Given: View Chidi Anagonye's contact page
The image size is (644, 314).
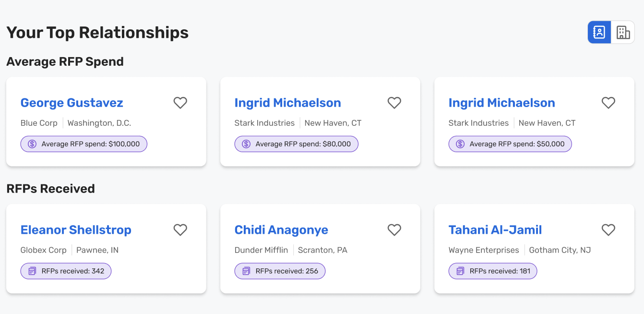Looking at the screenshot, I should 281,230.
